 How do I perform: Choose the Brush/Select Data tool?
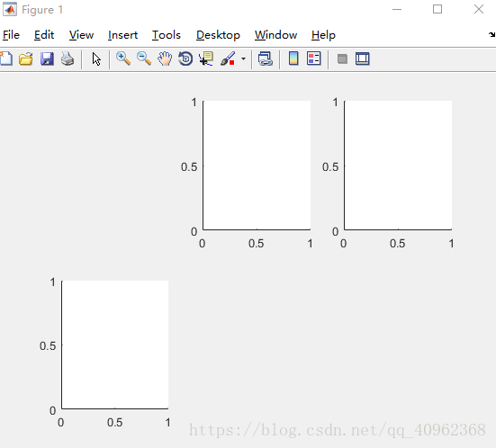pos(228,58)
